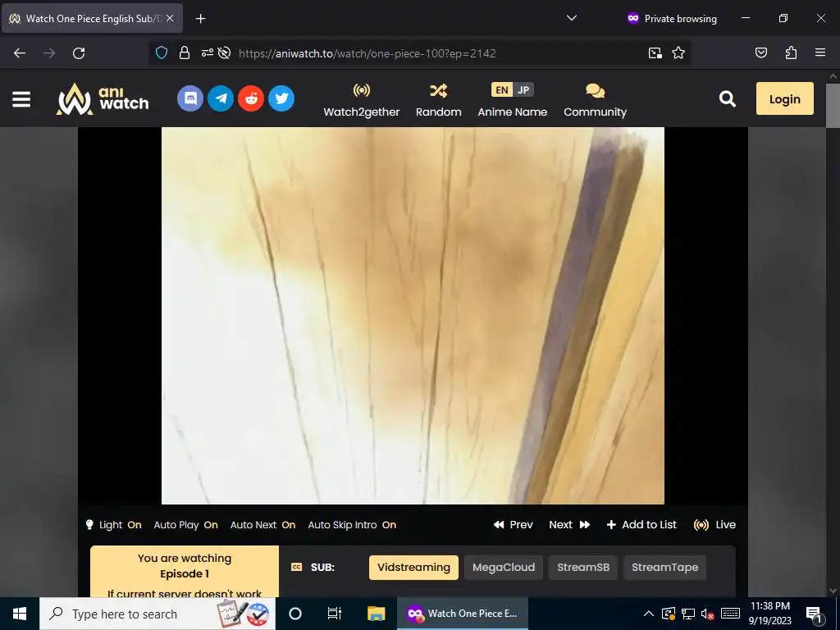Toggle Auto Next setting

pyautogui.click(x=263, y=525)
